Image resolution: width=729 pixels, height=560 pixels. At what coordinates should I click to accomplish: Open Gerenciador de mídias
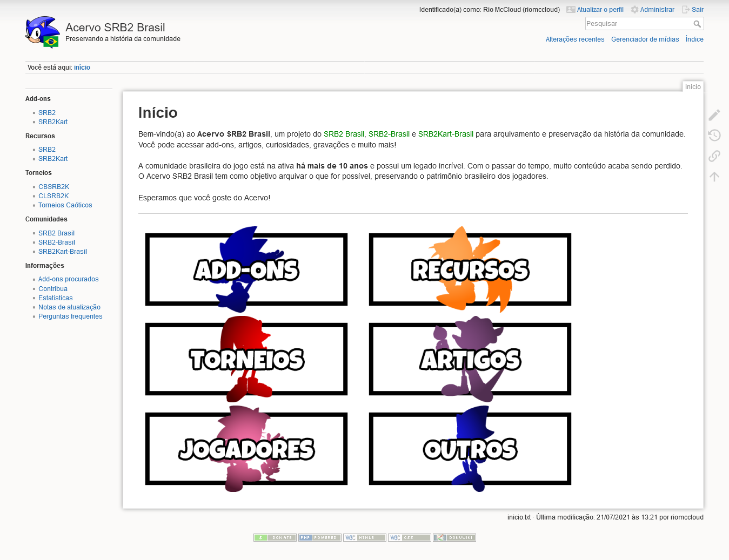[x=645, y=39]
